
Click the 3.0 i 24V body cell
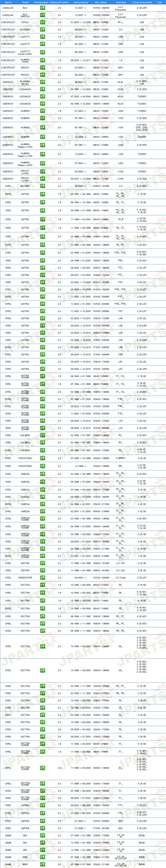[121, 570]
